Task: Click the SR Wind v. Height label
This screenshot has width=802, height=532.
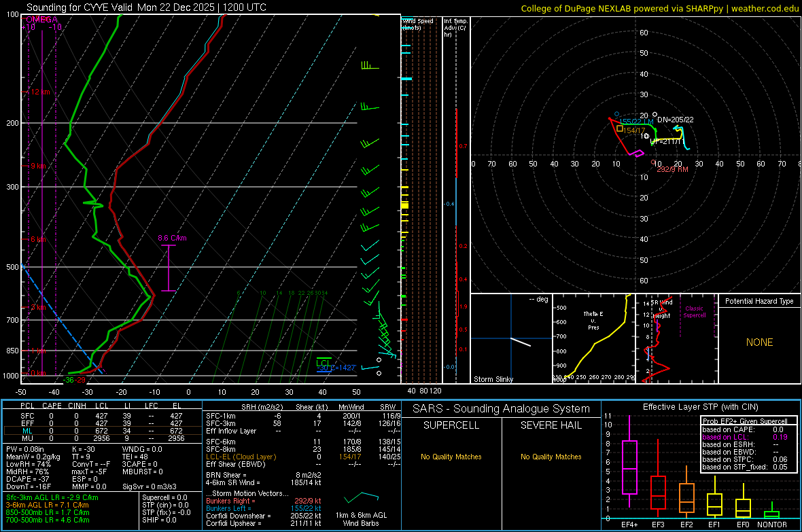Action: [661, 309]
